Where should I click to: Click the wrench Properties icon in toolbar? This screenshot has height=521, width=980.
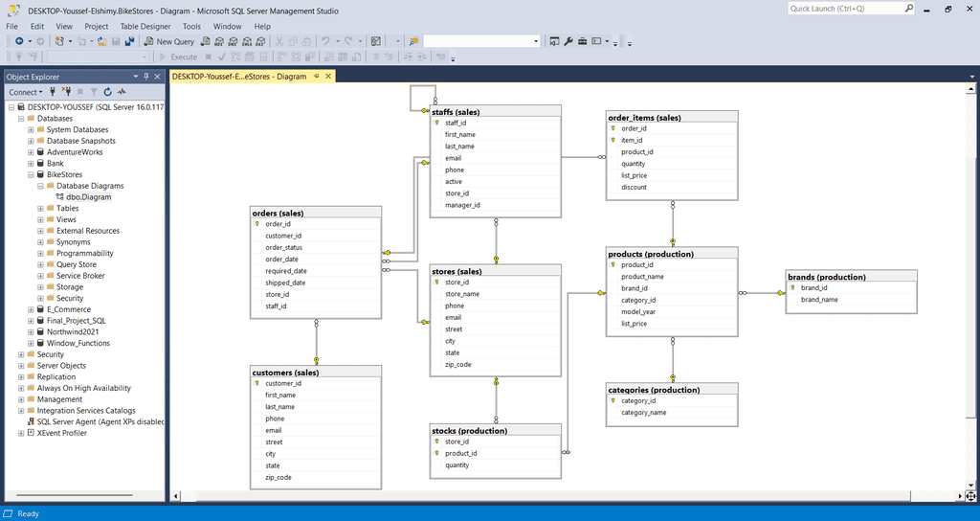coord(568,41)
